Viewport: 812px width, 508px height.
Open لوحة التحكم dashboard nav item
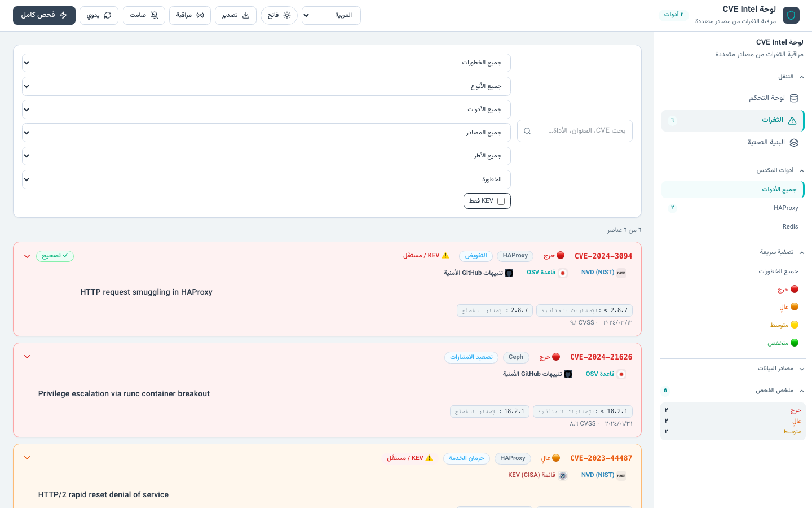733,98
